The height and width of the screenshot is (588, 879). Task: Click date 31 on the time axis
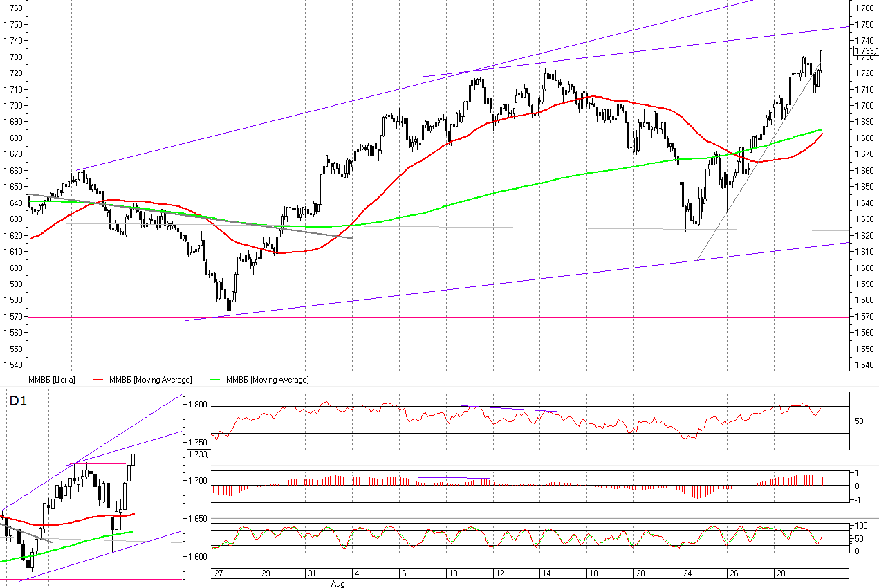(x=312, y=574)
